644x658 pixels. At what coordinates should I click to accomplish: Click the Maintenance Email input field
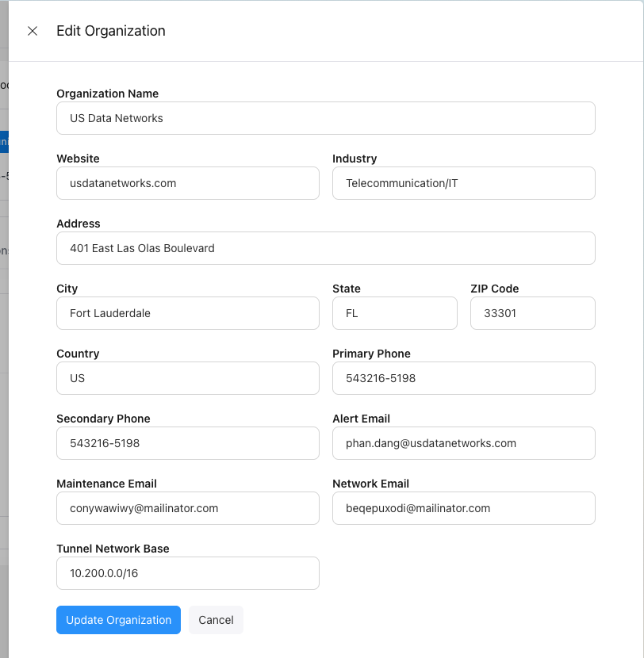[187, 508]
